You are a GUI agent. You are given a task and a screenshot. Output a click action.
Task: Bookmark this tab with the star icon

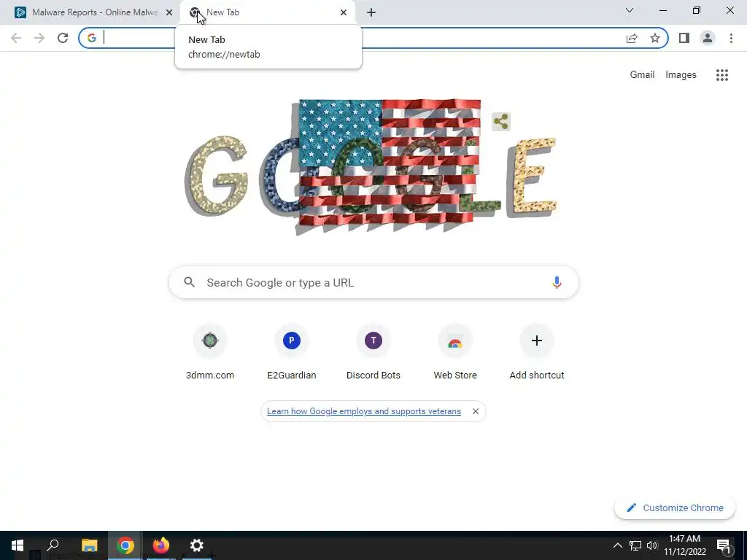[655, 38]
